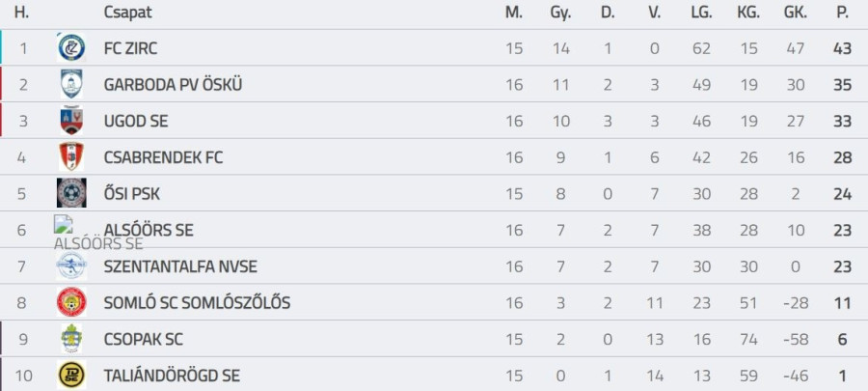Select the CSABRENDEK FC team name
868x391 pixels.
[x=163, y=157]
